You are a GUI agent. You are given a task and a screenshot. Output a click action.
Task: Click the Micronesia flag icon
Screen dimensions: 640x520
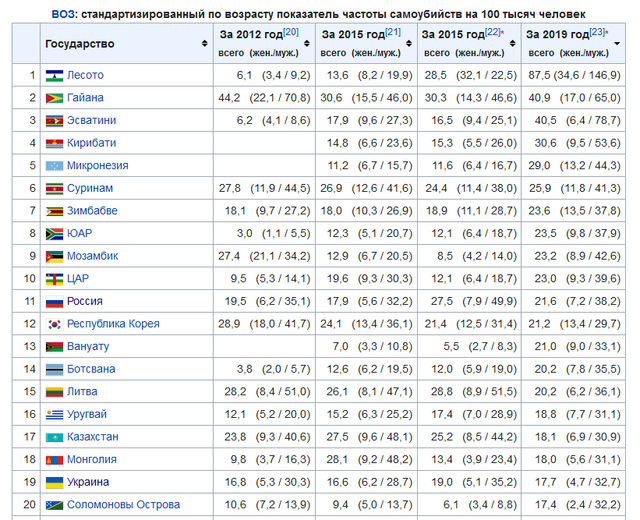pyautogui.click(x=54, y=166)
